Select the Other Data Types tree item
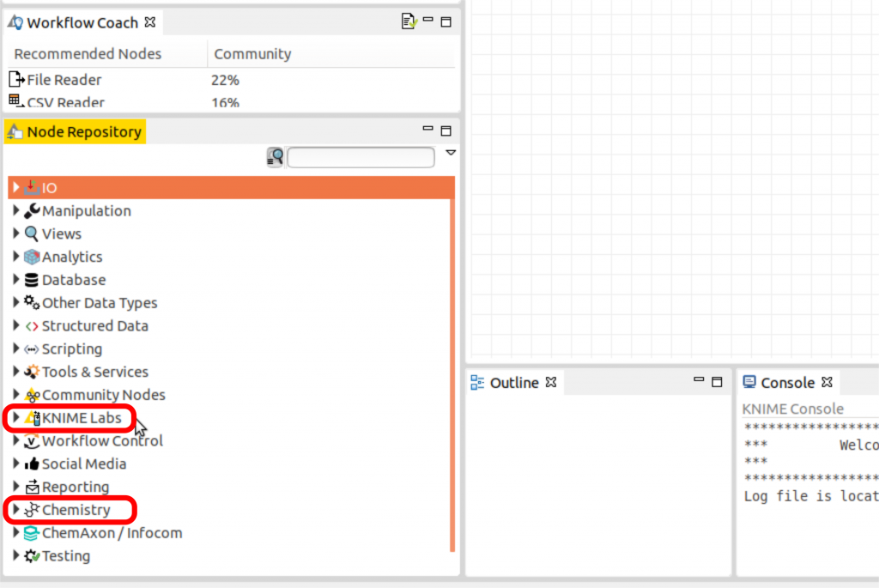Viewport: 879px width, 588px height. tap(100, 303)
